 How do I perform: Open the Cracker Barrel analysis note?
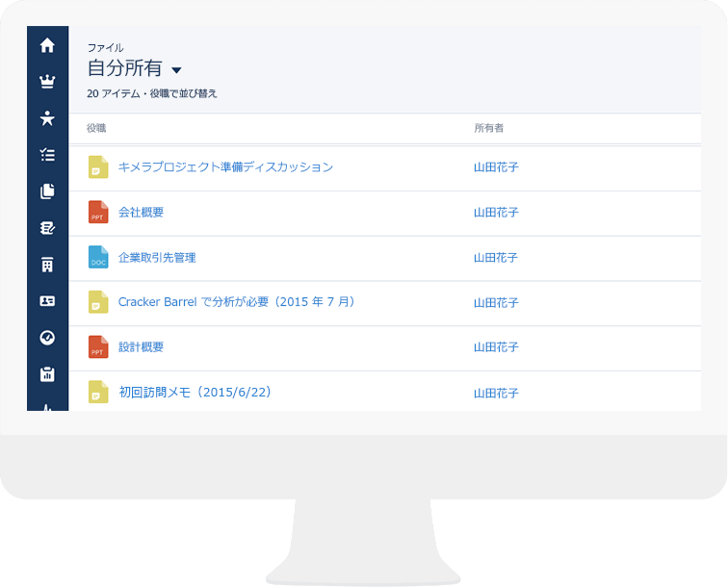point(237,302)
